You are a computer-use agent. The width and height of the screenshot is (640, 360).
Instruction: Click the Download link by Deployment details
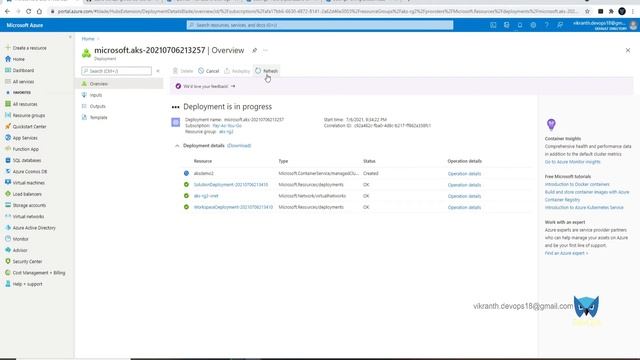click(x=239, y=146)
